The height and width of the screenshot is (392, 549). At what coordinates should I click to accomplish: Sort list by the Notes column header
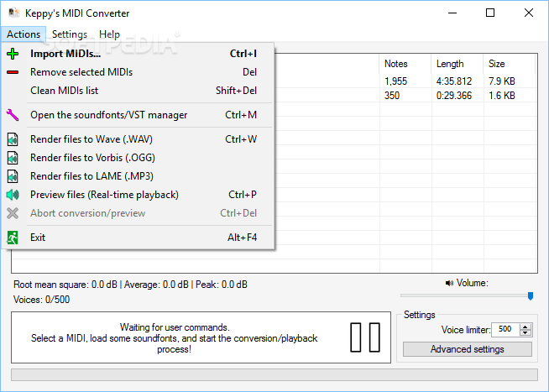pos(405,64)
